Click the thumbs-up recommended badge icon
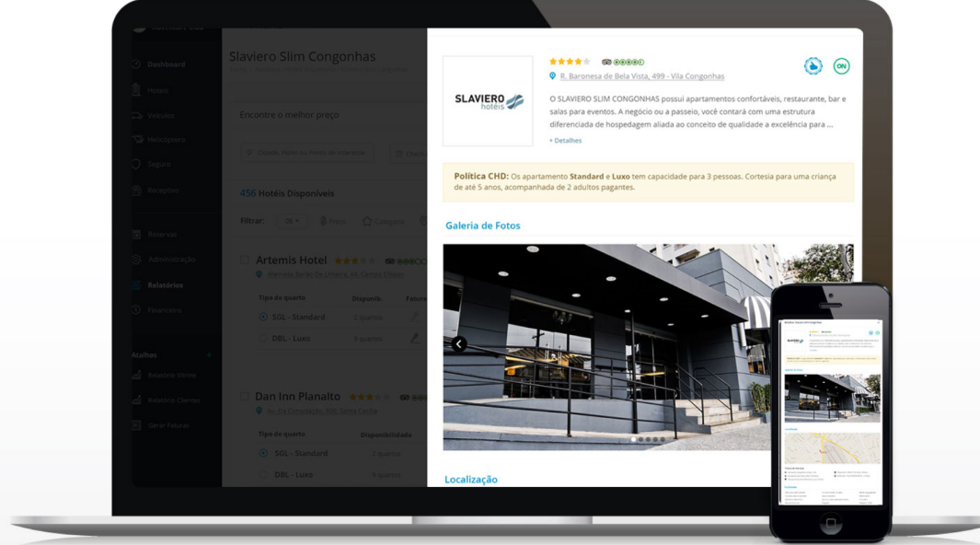Image resolution: width=980 pixels, height=545 pixels. pyautogui.click(x=813, y=66)
